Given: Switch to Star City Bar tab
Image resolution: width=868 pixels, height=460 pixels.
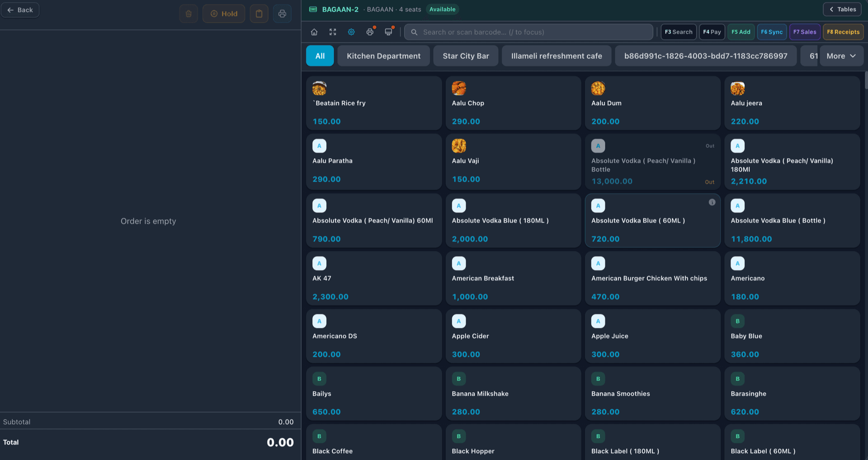Looking at the screenshot, I should click(x=466, y=56).
